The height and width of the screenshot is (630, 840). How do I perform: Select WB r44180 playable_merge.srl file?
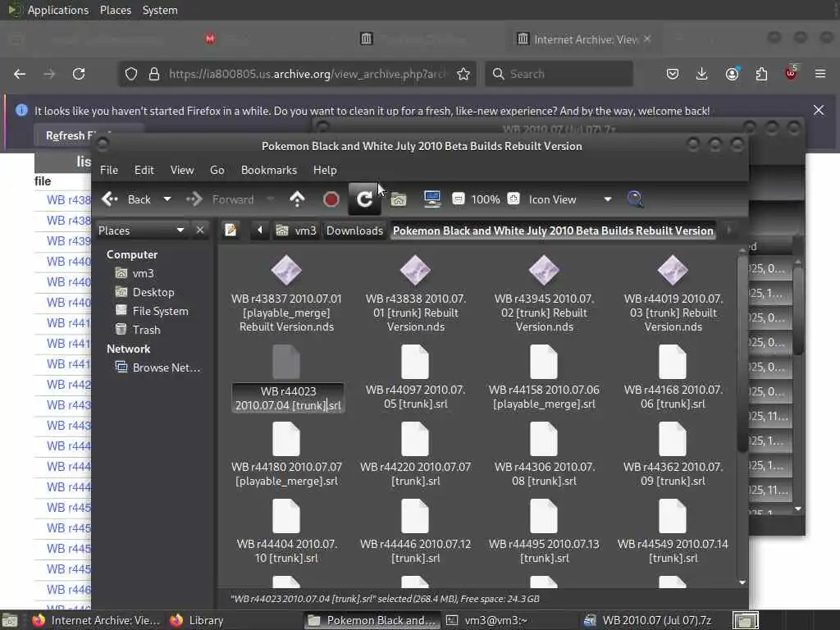coord(286,455)
